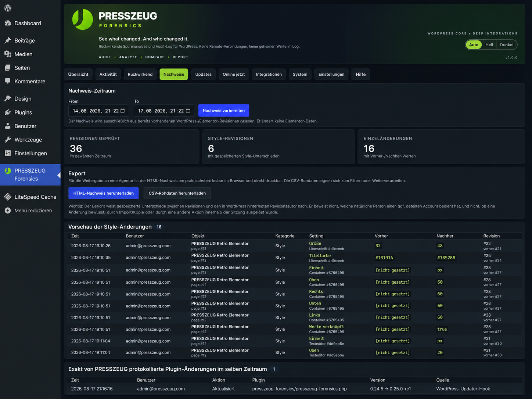Viewport: 532px width, 399px height.
Task: Open the To date calendar picker icon
Action: coord(188,111)
